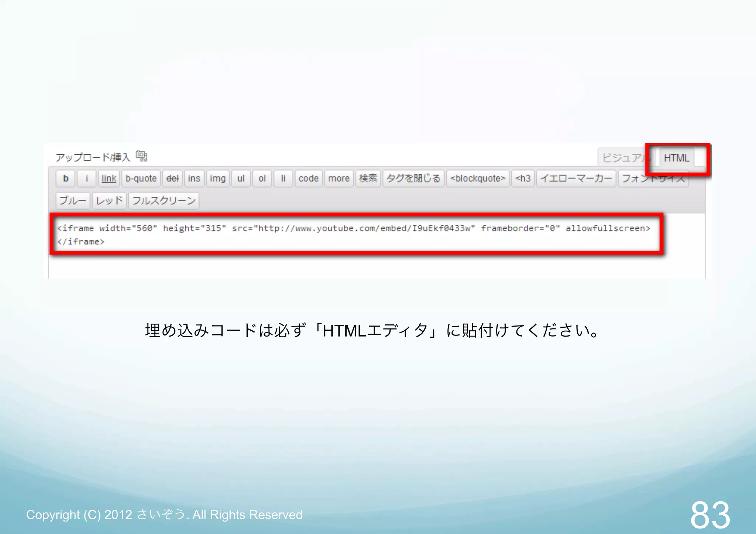
Task: Insert an image with img button
Action: click(218, 179)
